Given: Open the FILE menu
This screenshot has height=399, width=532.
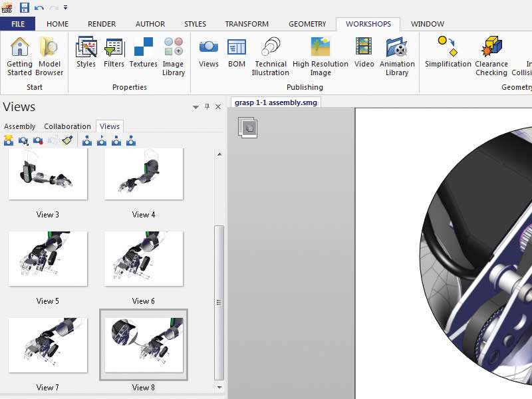Looking at the screenshot, I should pyautogui.click(x=18, y=24).
